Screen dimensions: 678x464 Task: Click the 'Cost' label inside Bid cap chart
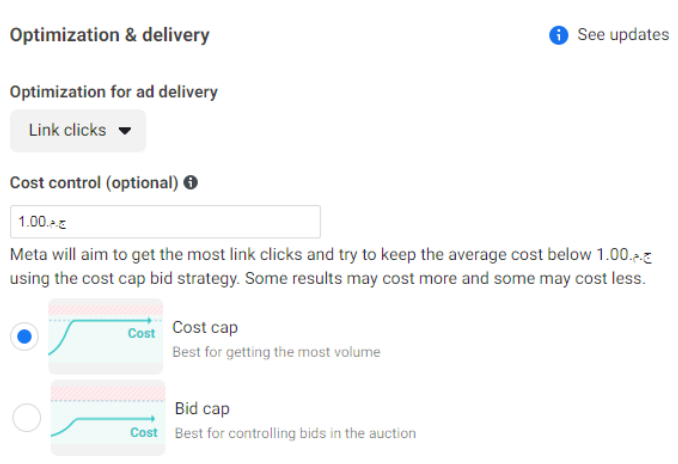pyautogui.click(x=144, y=433)
